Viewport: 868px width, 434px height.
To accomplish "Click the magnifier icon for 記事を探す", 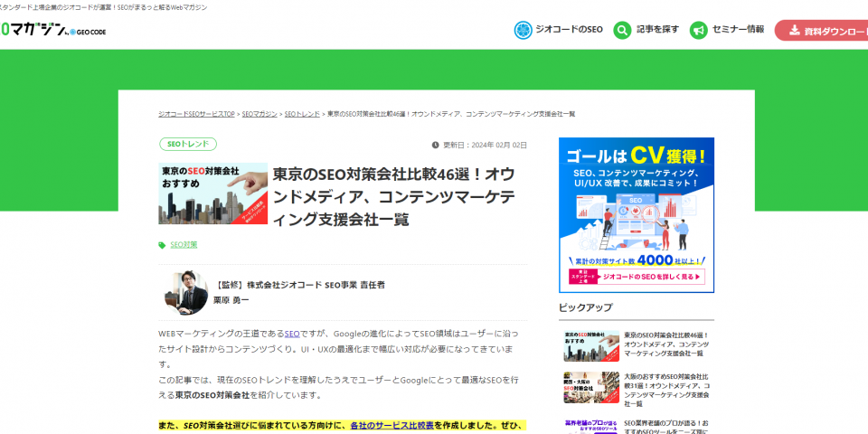I will click(622, 30).
